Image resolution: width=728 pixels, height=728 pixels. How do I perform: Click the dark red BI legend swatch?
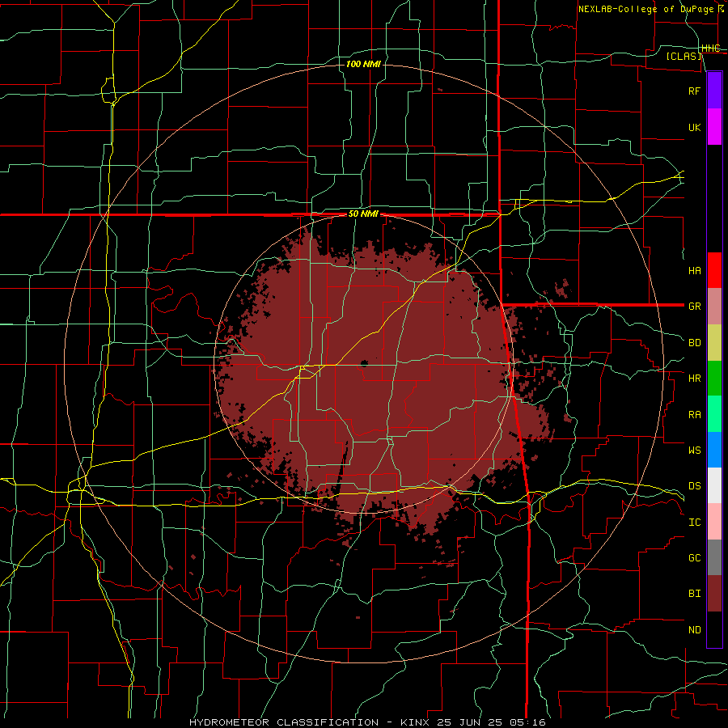[714, 594]
